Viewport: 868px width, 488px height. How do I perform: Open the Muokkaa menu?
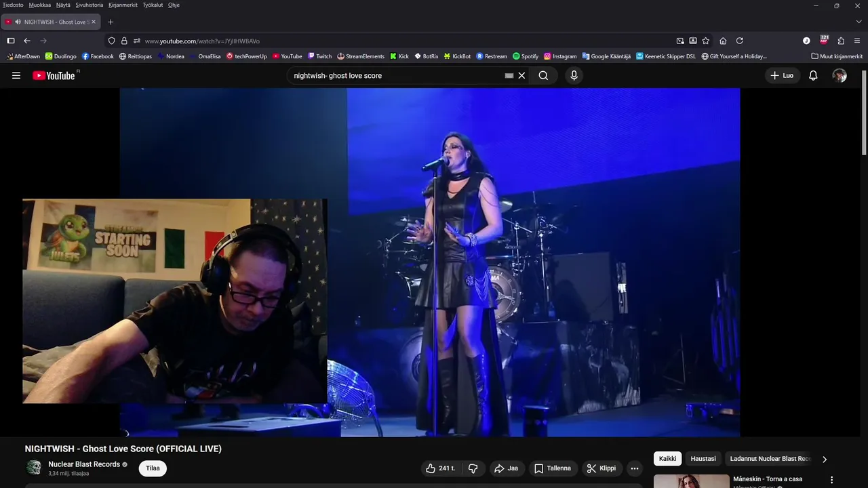pos(40,5)
